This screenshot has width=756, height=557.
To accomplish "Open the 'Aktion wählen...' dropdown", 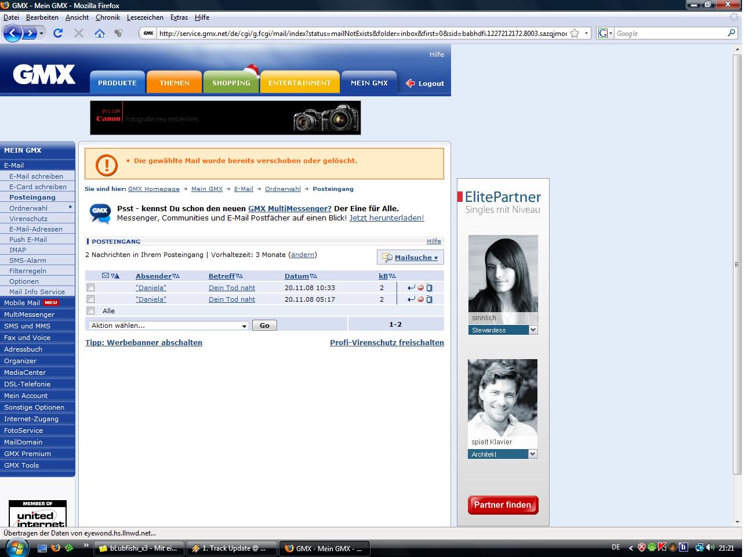I will click(x=168, y=325).
